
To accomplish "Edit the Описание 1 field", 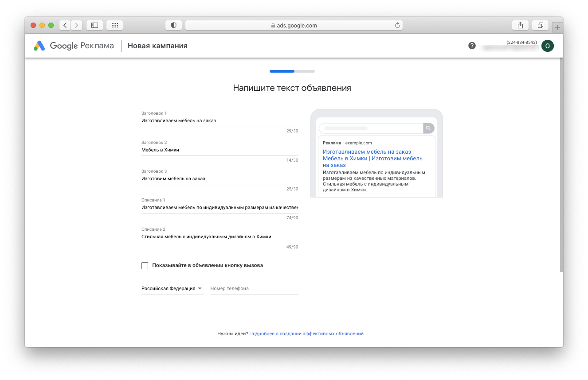I will point(220,207).
